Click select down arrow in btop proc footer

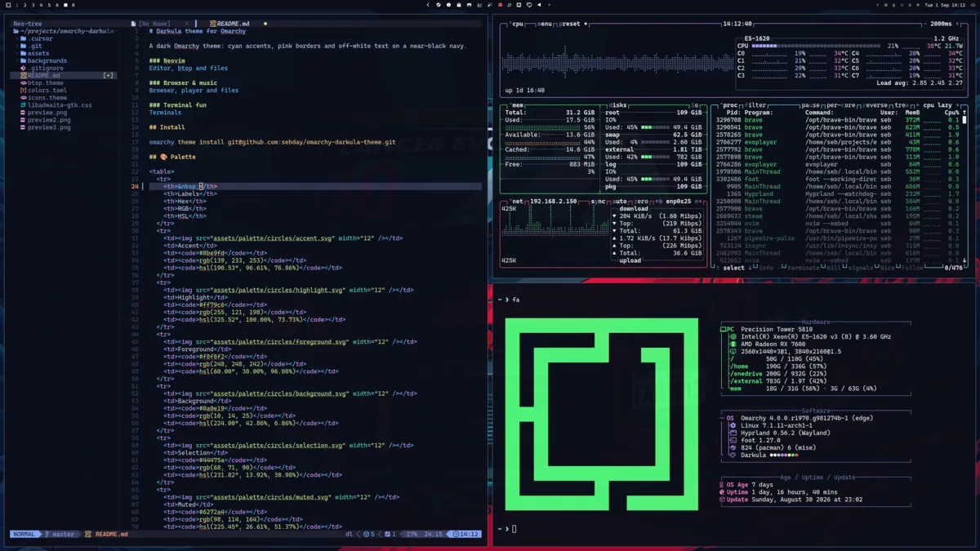750,268
